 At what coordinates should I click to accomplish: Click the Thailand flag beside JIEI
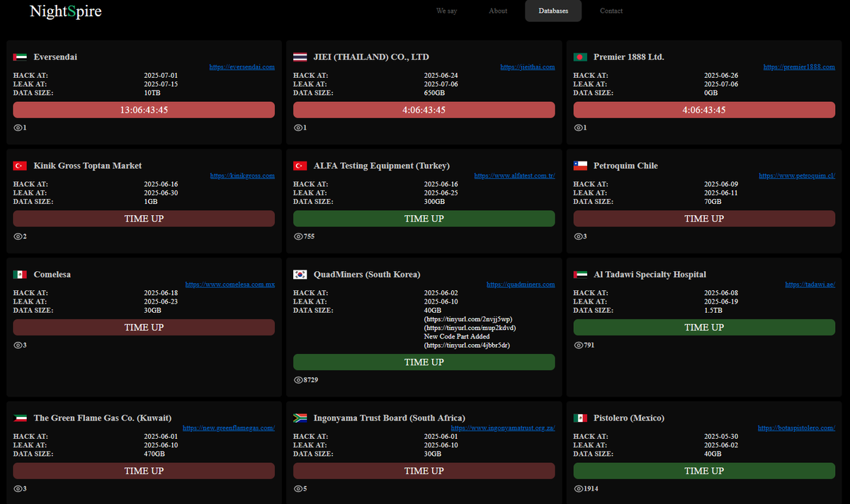coord(300,57)
